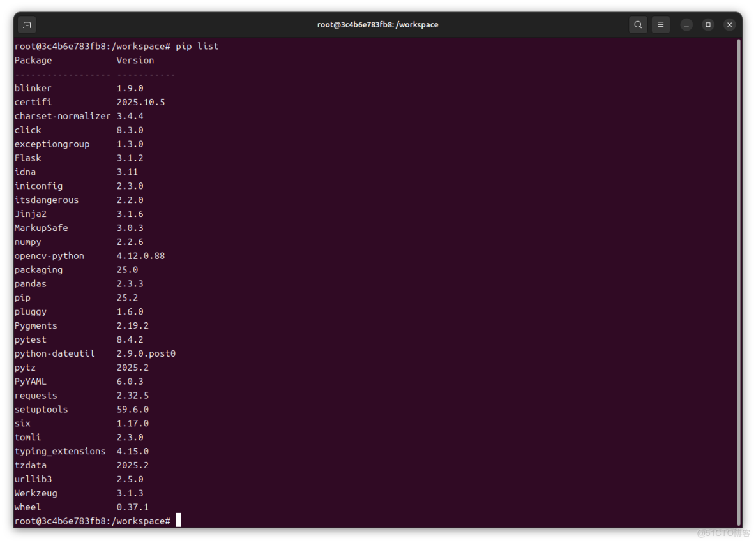Click the Flask package name

pyautogui.click(x=27, y=158)
